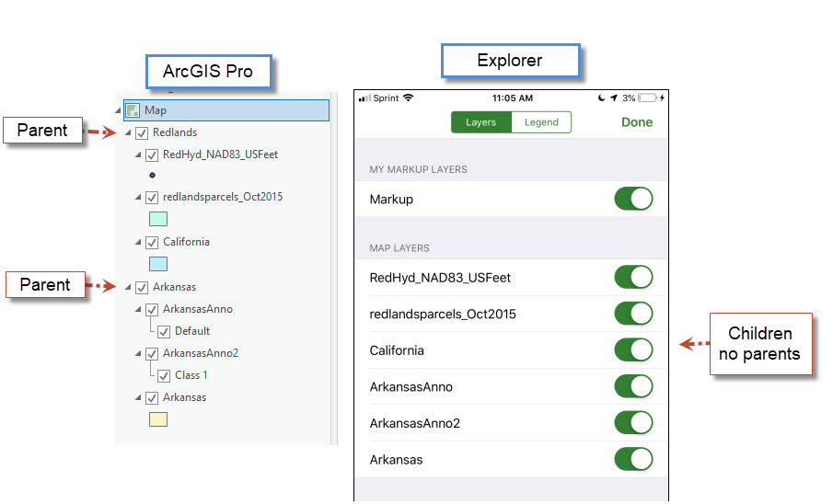Select ArkansasAnno2 layer name in Contents
The image size is (833, 504).
(201, 353)
